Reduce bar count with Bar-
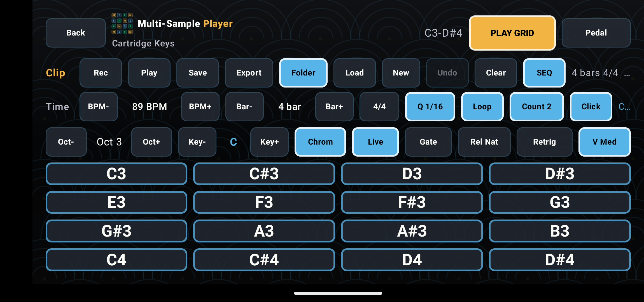 [x=244, y=107]
